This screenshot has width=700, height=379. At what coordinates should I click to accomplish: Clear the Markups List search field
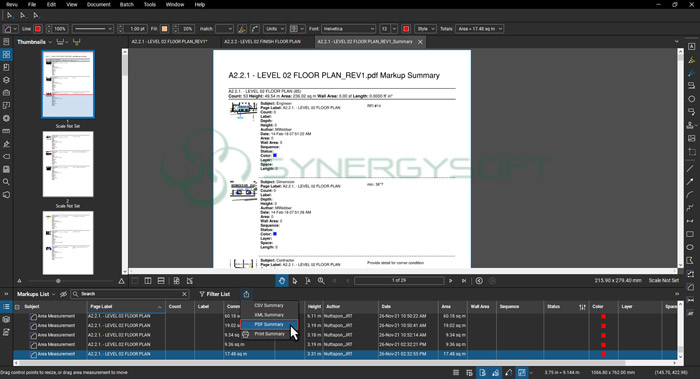click(x=184, y=294)
